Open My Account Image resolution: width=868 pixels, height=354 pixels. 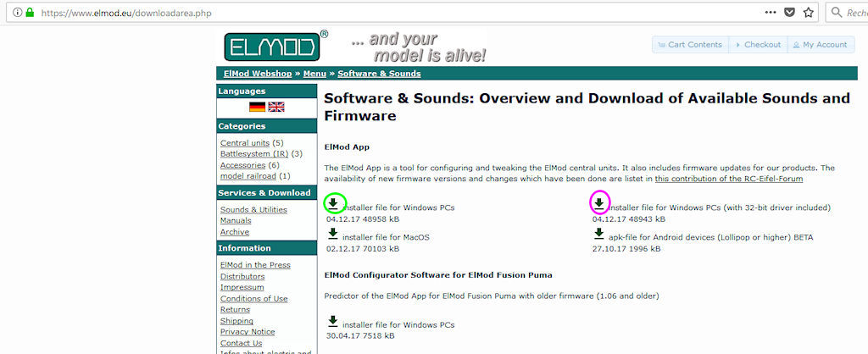pos(821,45)
